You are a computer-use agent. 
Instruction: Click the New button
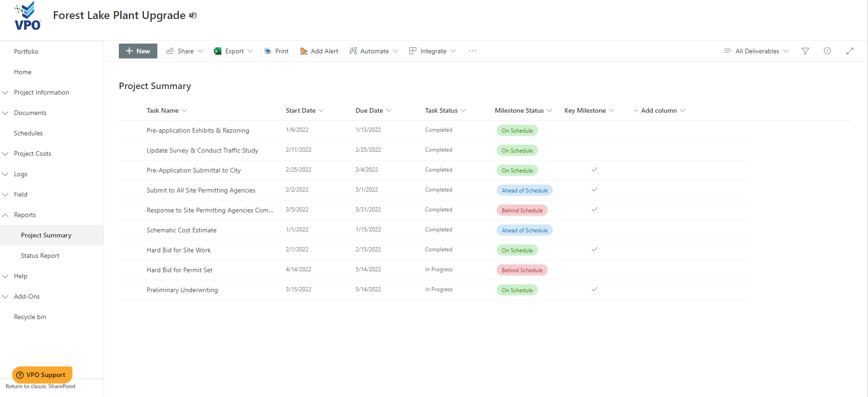tap(138, 51)
